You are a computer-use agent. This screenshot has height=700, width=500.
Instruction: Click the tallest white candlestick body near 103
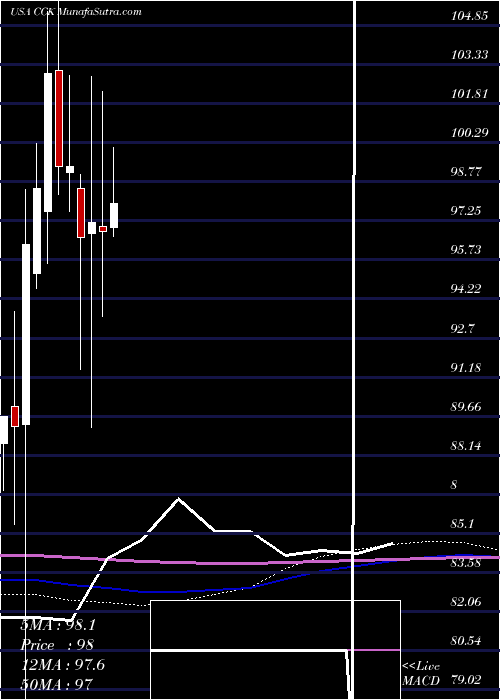48,142
